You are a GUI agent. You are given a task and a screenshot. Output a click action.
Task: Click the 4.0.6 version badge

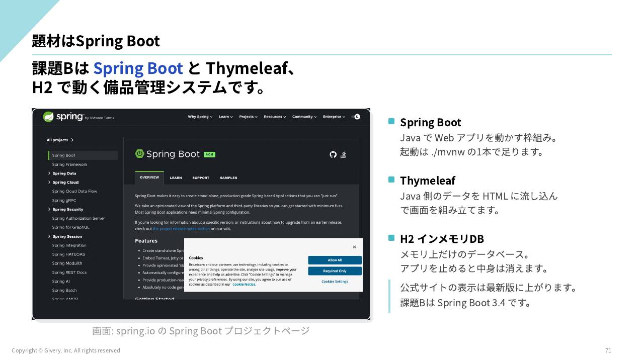point(209,154)
